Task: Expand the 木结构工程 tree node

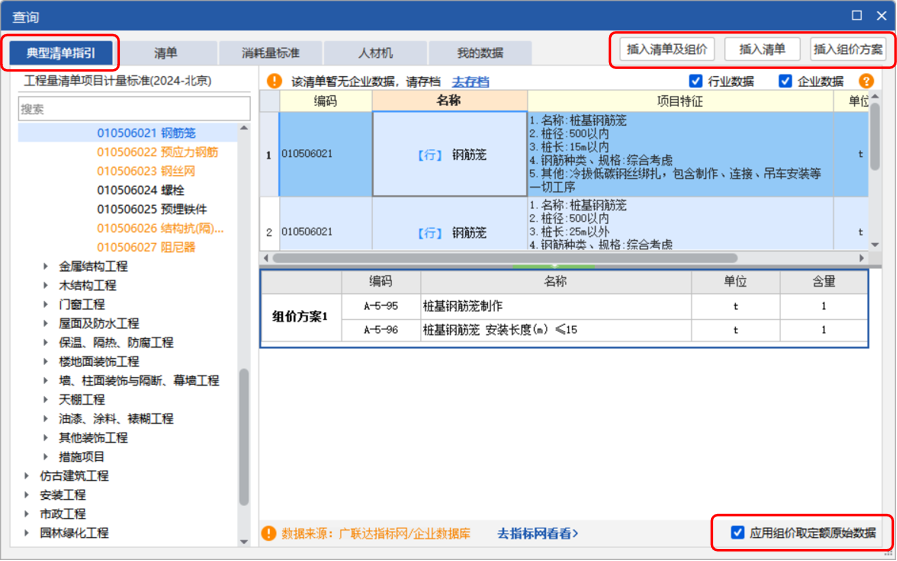Action: click(x=46, y=285)
